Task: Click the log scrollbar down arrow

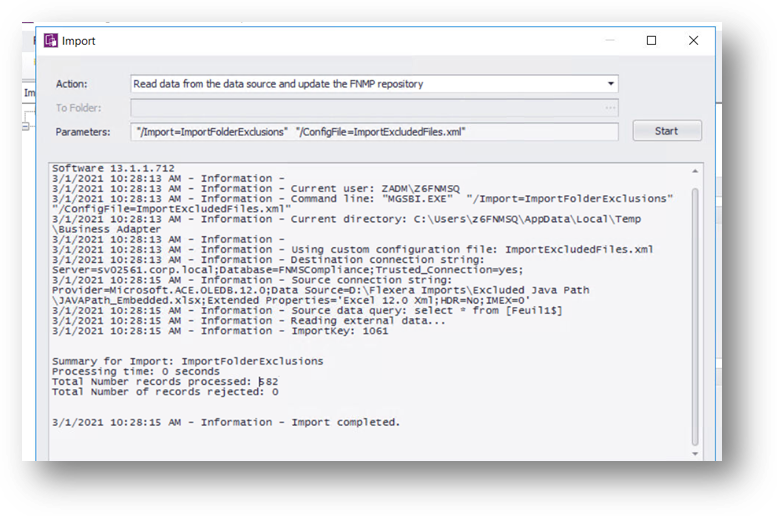Action: (695, 454)
